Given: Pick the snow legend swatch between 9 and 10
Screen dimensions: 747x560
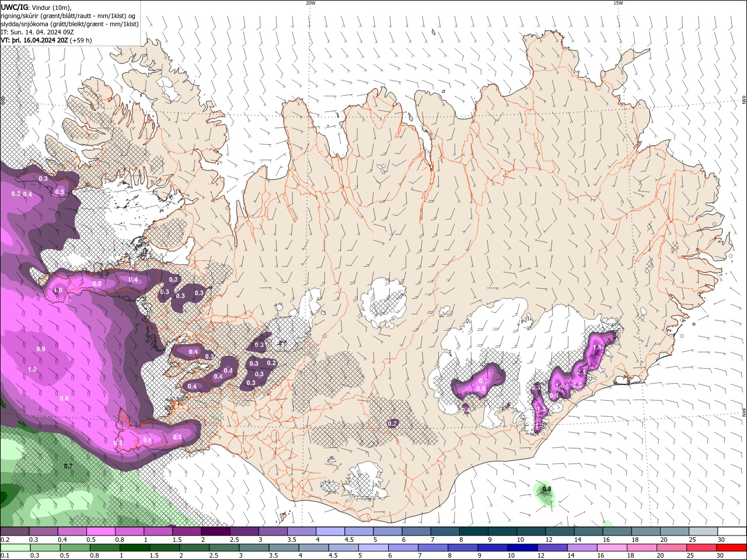Looking at the screenshot, I should point(502,531).
